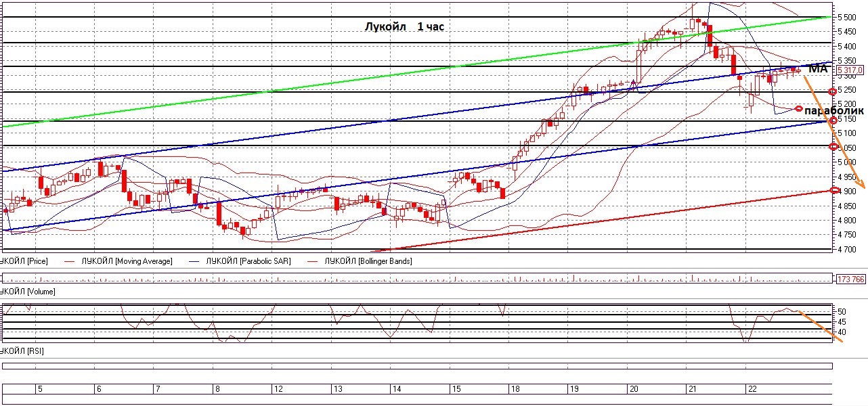This screenshot has height=406, width=868.
Task: Click the 5 000 price axis label
Action: pos(846,162)
